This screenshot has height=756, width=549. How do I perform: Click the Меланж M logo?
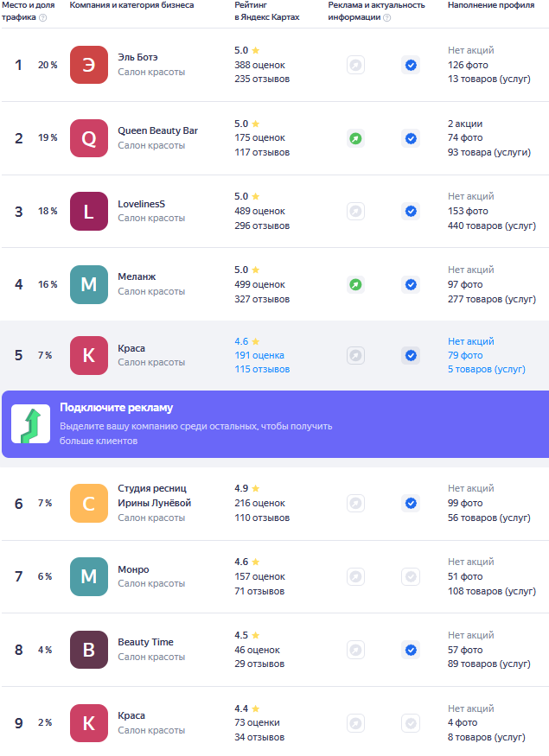click(89, 284)
